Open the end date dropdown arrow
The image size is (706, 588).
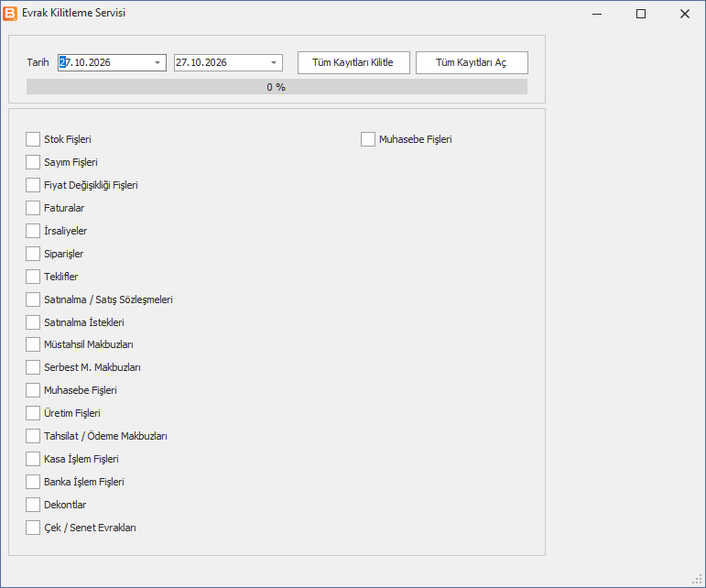click(274, 62)
